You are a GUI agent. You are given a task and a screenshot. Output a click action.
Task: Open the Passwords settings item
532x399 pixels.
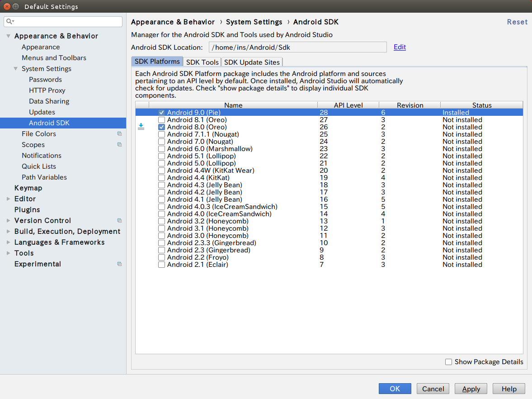[46, 80]
